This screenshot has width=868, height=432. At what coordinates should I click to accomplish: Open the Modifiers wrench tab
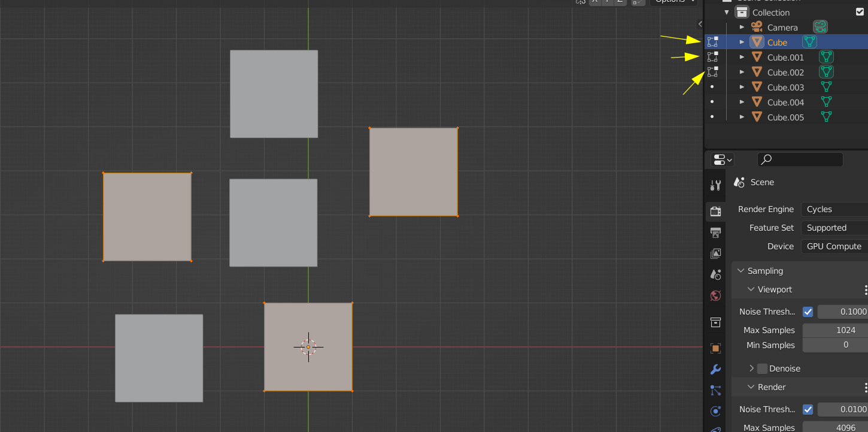point(715,369)
